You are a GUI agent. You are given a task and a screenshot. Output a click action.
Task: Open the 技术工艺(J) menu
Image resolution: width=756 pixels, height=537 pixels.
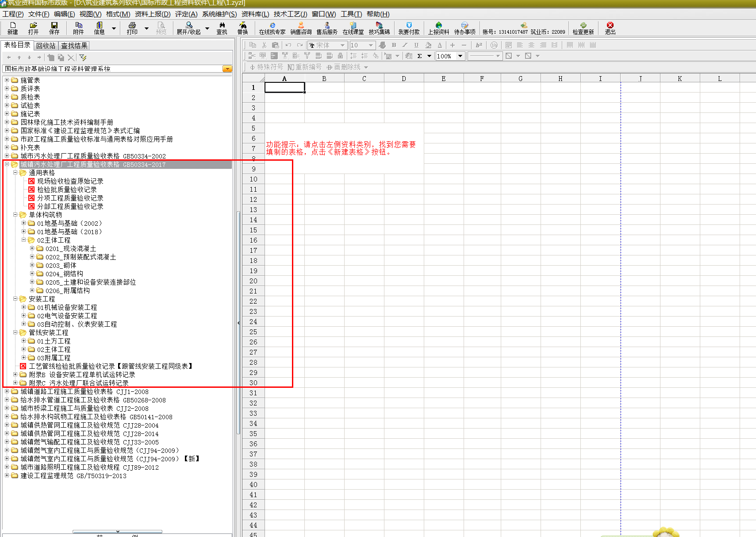[x=290, y=14]
